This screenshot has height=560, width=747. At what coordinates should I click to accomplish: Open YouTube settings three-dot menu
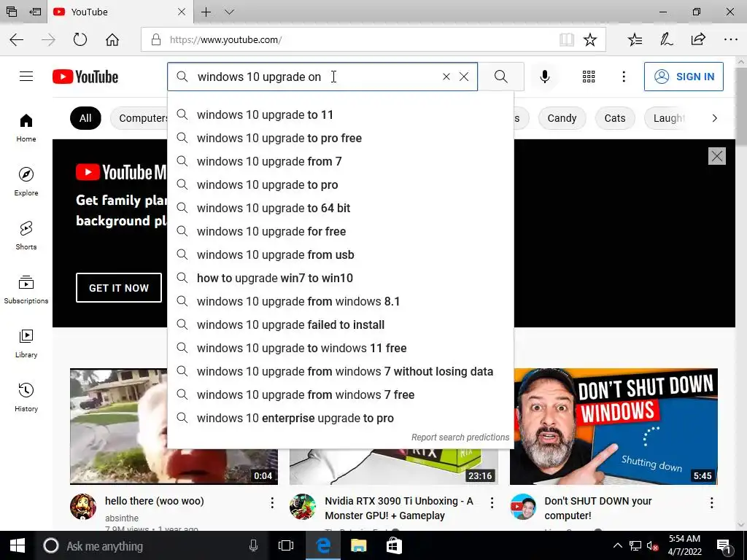click(624, 76)
